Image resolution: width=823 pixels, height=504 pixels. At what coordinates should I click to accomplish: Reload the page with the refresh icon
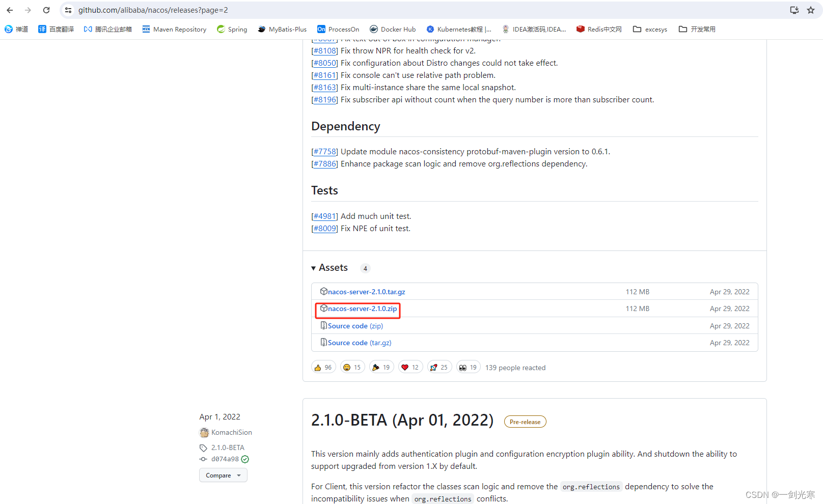pos(46,10)
